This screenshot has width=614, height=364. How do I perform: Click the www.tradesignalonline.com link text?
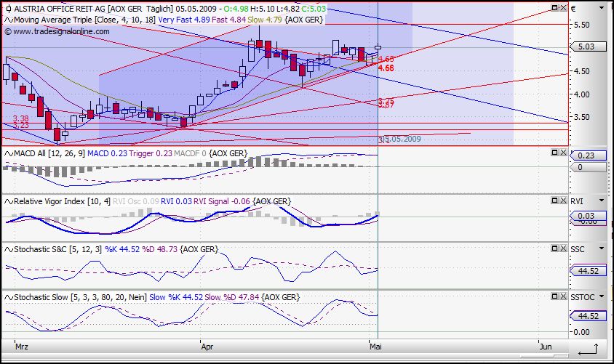coord(62,31)
